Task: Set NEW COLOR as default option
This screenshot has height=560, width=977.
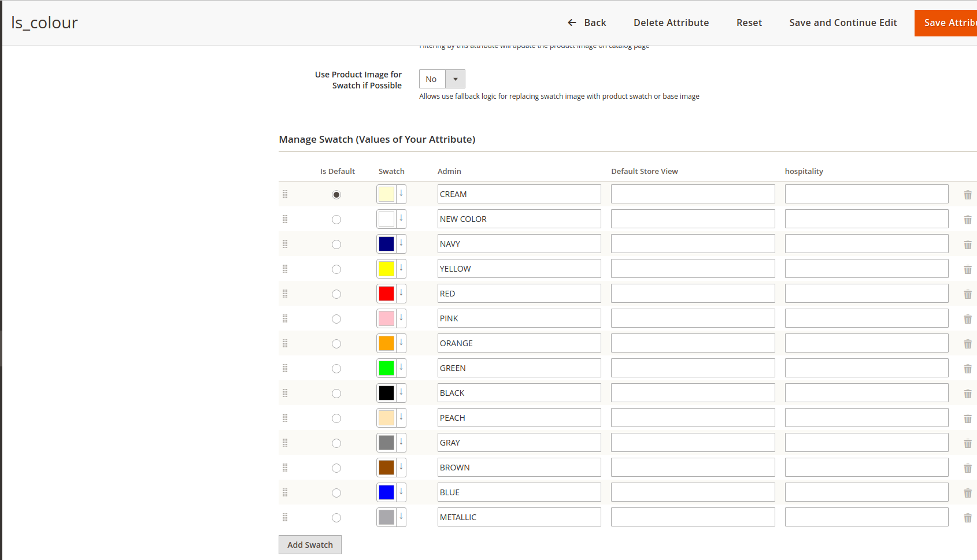Action: [336, 220]
